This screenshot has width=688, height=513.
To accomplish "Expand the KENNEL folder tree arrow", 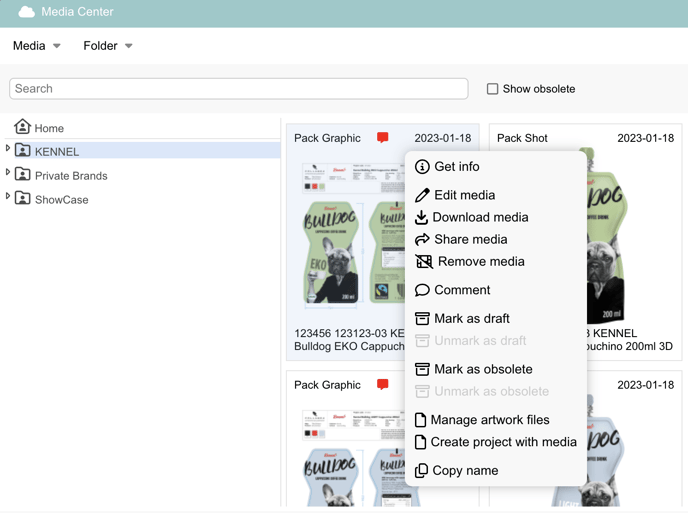I will (x=7, y=148).
